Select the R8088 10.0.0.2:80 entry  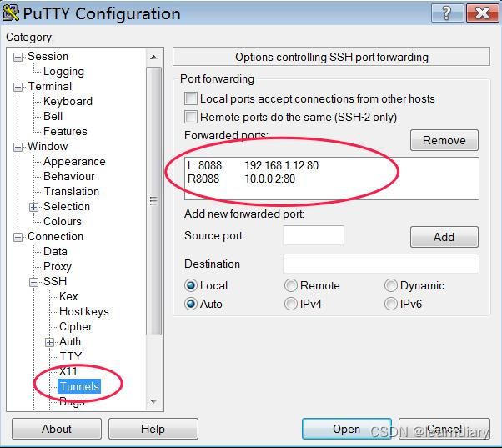pos(332,179)
